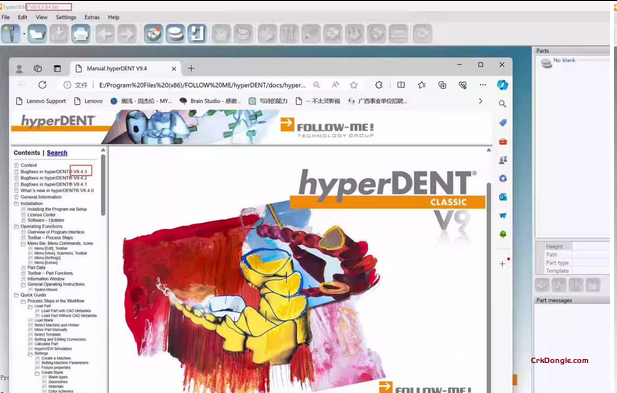This screenshot has height=393, width=617.
Task: Open the collections icon in browser toolbar
Action: (442, 85)
